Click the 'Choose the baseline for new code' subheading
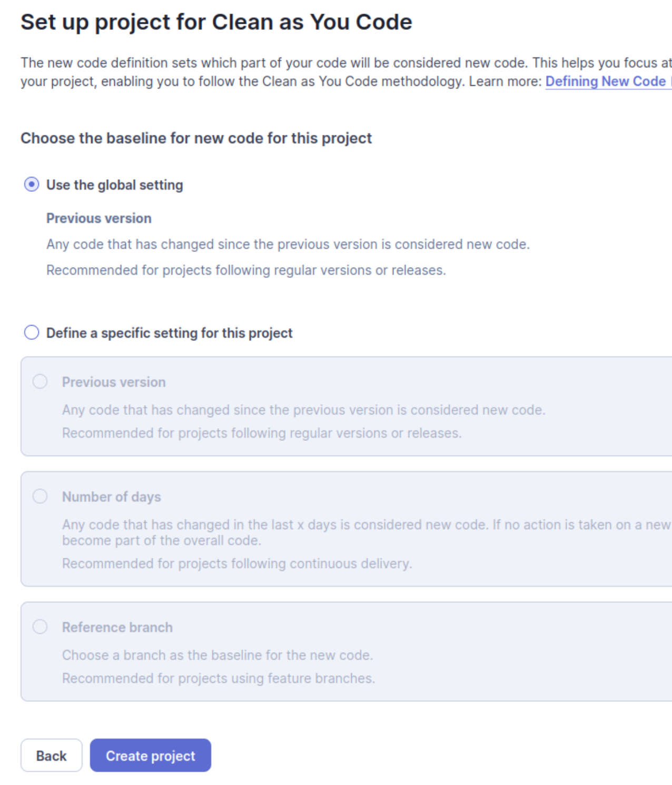 click(196, 138)
